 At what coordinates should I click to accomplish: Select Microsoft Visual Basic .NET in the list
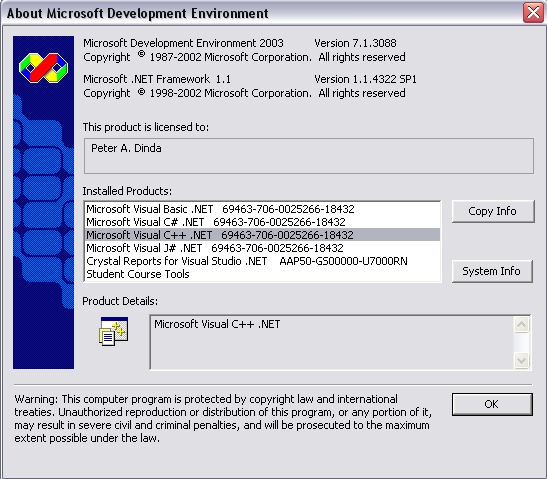pos(262,209)
